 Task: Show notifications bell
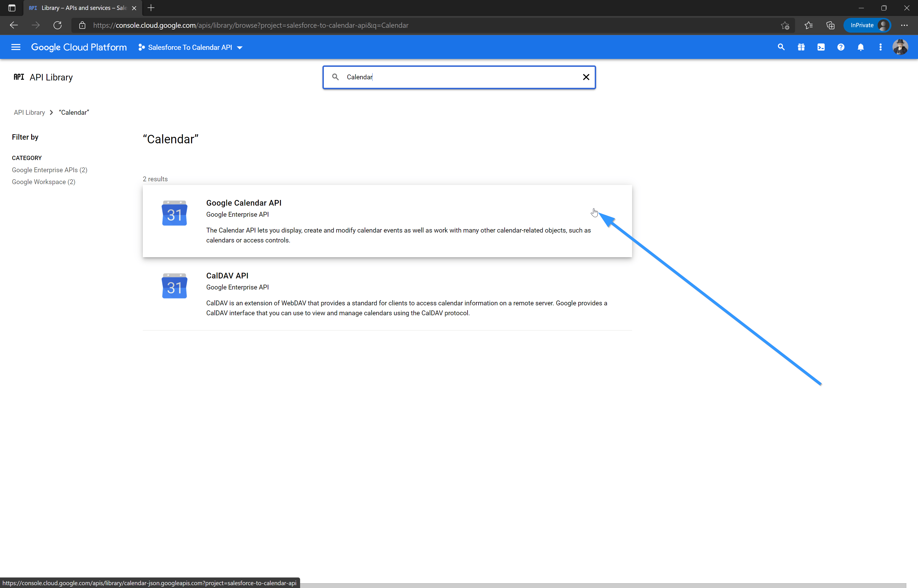860,47
